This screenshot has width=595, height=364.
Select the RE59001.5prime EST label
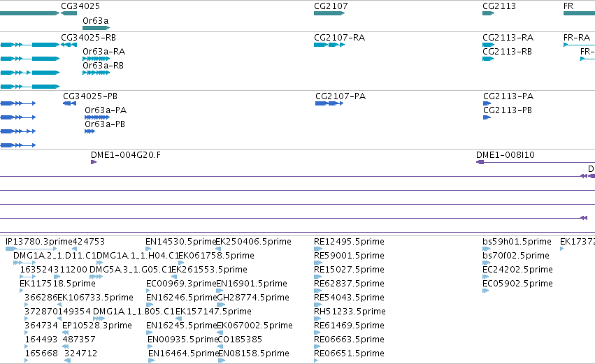[349, 256]
